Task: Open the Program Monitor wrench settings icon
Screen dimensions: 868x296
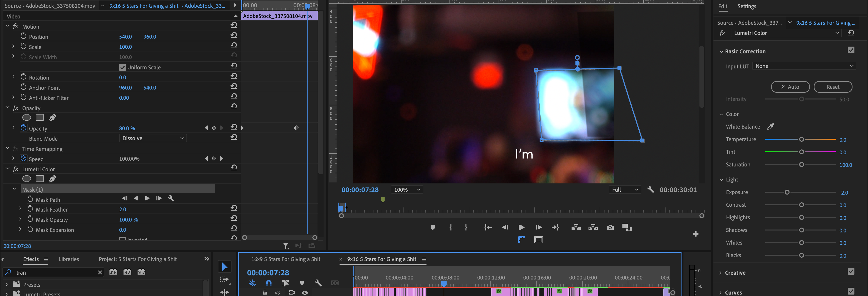Action: tap(650, 189)
